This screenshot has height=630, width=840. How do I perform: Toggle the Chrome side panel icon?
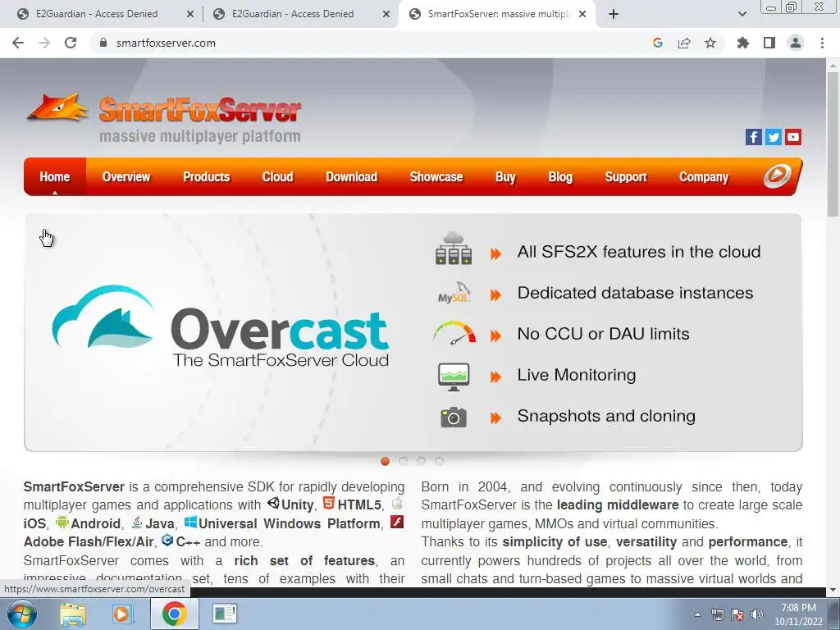pos(769,43)
